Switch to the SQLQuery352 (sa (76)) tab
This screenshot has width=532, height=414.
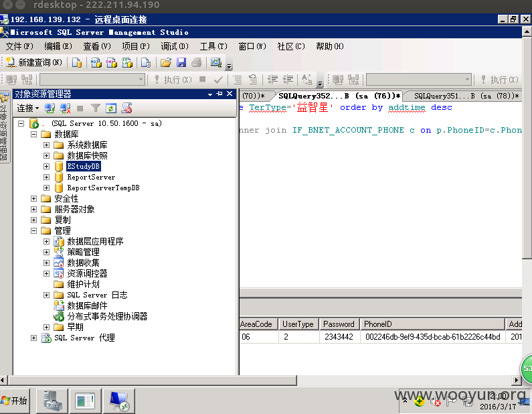coord(339,96)
